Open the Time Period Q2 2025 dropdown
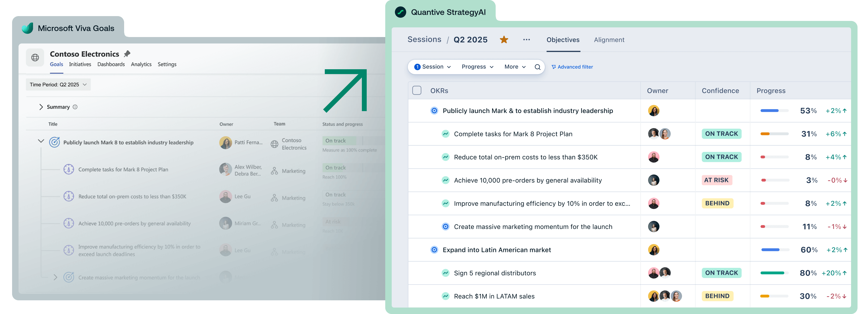This screenshot has height=314, width=868. tap(58, 85)
